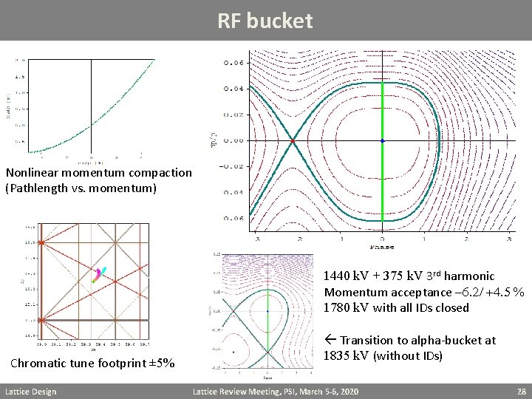Click the small alpha-bucket phase-space plot
Viewport: 532px width, 399px height.
coord(262,316)
